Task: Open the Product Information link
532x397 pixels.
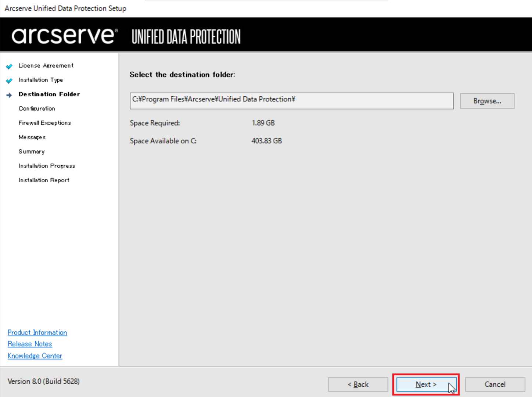Action: 37,333
